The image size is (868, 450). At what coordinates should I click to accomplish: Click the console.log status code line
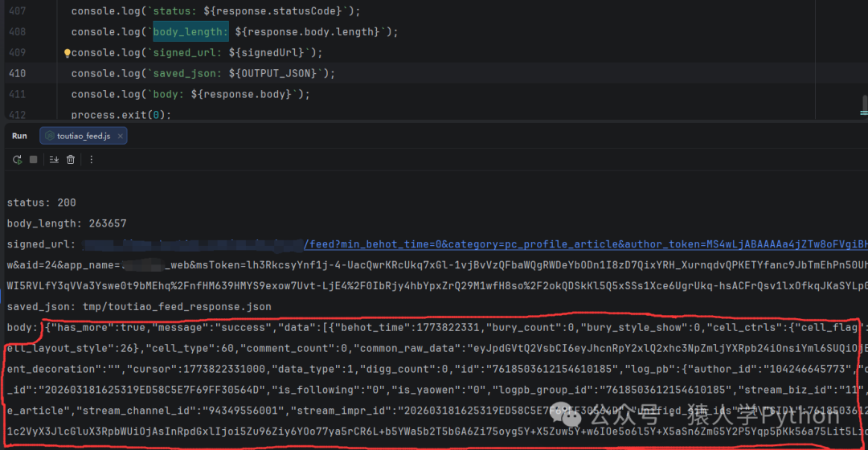click(x=215, y=10)
